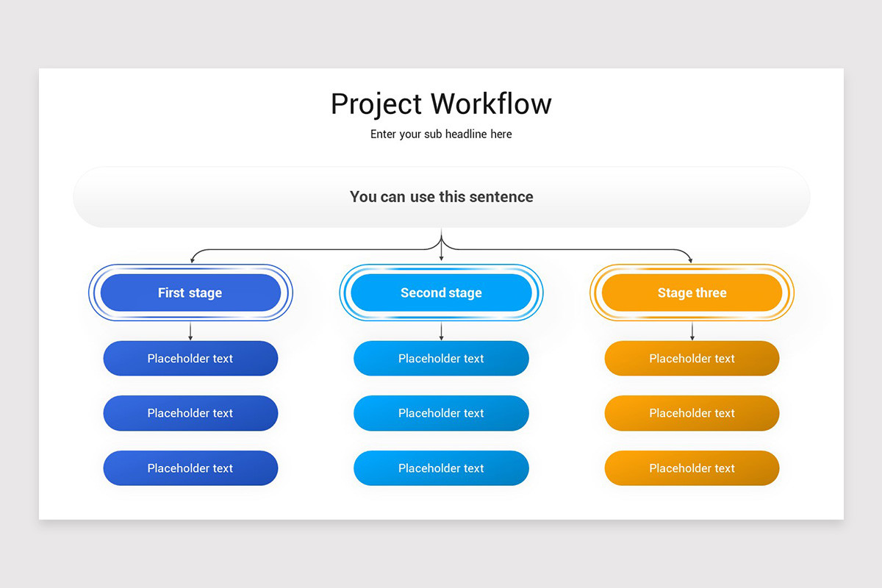Click the middle placeholder under Stage three
This screenshot has height=588, width=882.
[692, 413]
